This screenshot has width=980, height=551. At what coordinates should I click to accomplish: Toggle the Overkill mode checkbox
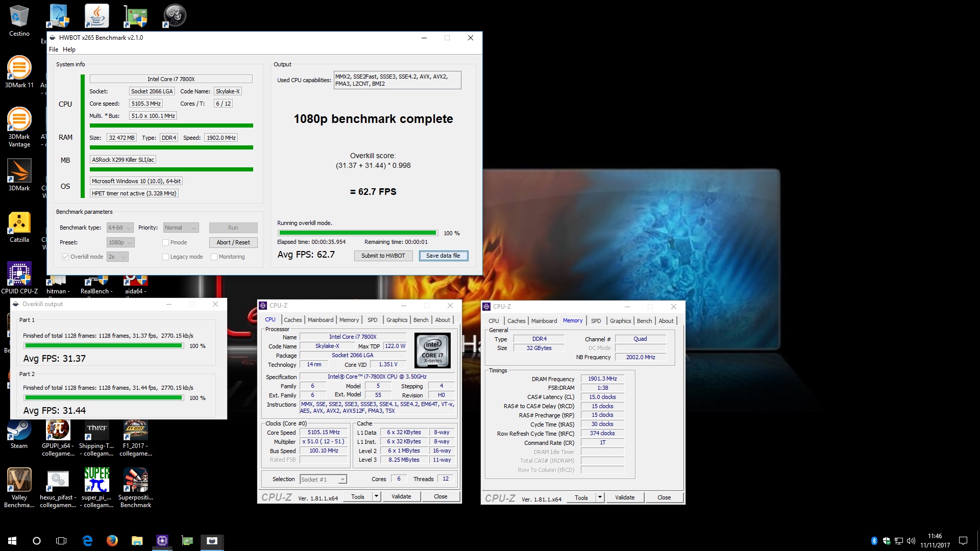click(x=65, y=257)
